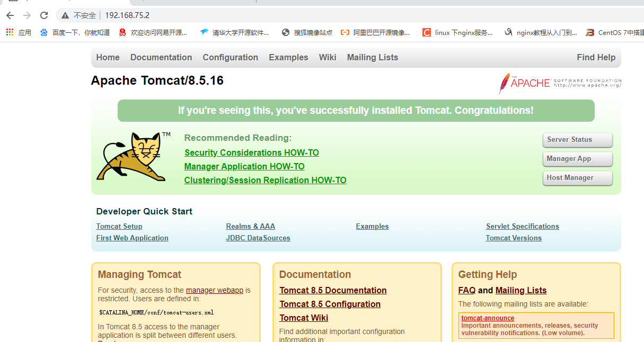Open the Baidu paw bookmark icon

(44, 32)
